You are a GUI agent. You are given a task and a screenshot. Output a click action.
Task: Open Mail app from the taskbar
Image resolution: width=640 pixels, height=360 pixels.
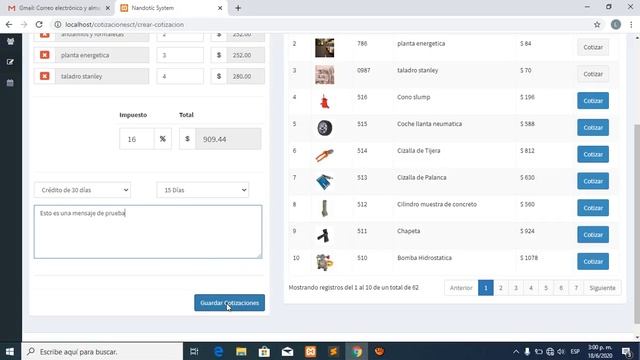[287, 351]
